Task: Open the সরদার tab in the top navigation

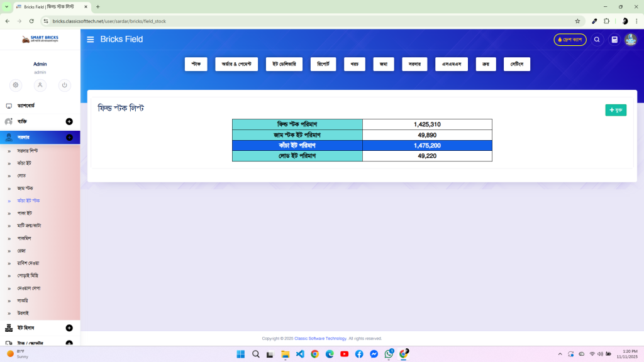Action: coord(414,63)
